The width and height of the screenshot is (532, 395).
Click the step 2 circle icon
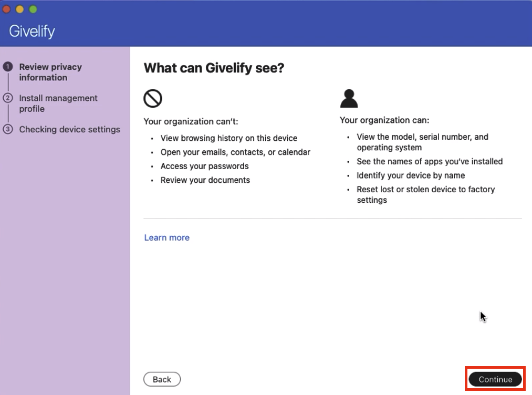tap(8, 98)
